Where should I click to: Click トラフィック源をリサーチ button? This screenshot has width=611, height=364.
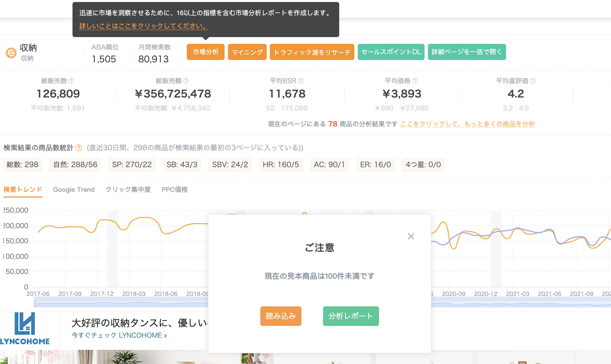tap(312, 52)
